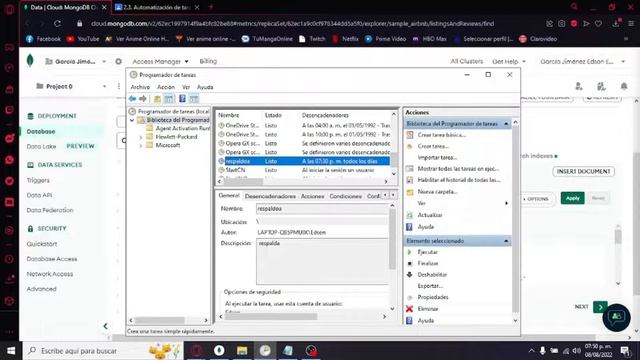Click Ejecutar to run selected task
Screen dimensions: 640x360
tap(427, 252)
